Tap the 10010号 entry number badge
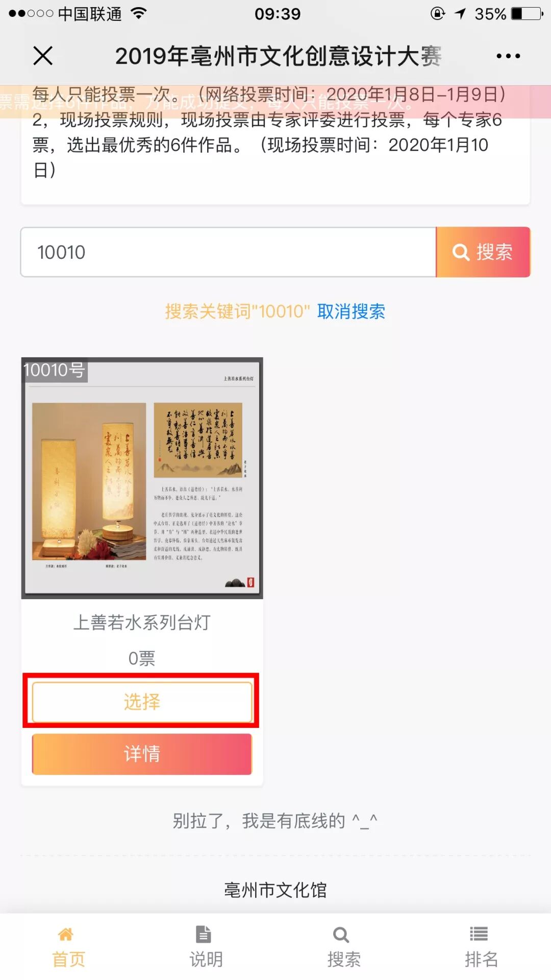This screenshot has height=980, width=551. click(55, 370)
